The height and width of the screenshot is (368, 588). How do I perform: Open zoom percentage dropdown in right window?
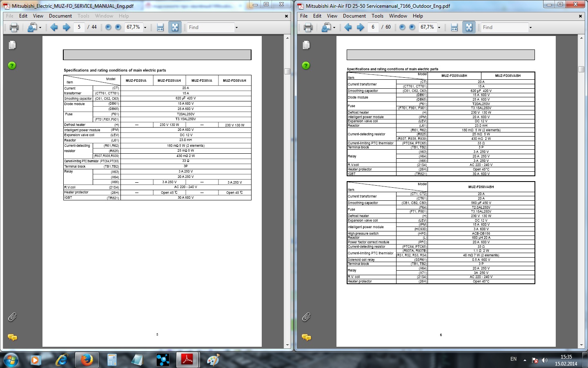pyautogui.click(x=439, y=27)
